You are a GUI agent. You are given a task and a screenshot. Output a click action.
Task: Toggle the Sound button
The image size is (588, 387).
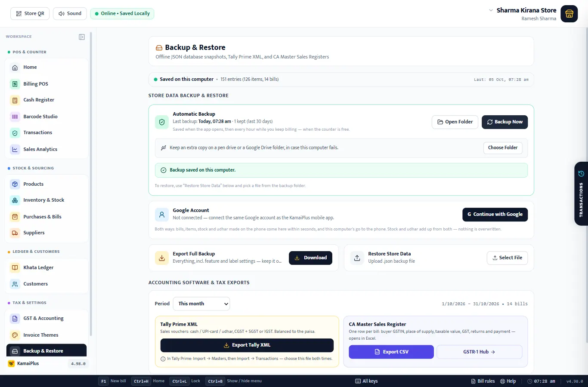(x=70, y=13)
